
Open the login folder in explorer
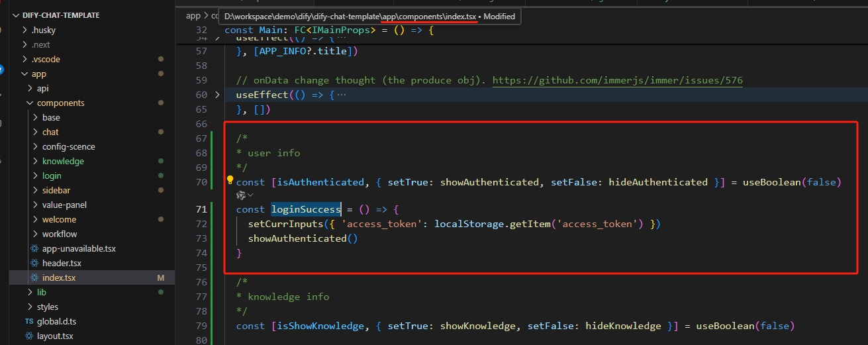[x=52, y=176]
